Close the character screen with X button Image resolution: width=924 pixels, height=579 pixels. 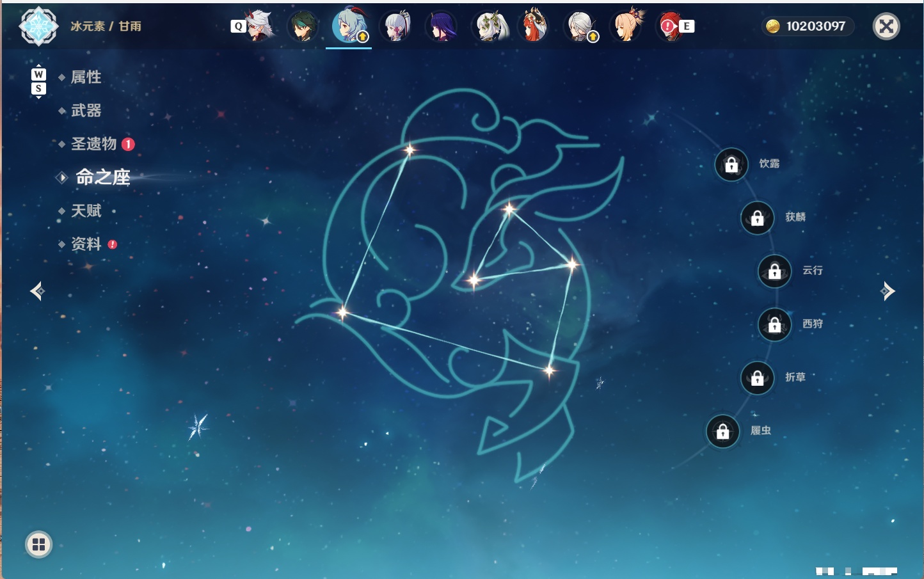[886, 26]
